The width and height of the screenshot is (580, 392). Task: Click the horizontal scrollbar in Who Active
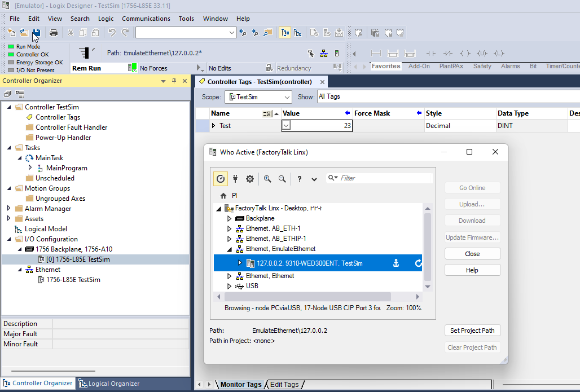click(x=307, y=297)
